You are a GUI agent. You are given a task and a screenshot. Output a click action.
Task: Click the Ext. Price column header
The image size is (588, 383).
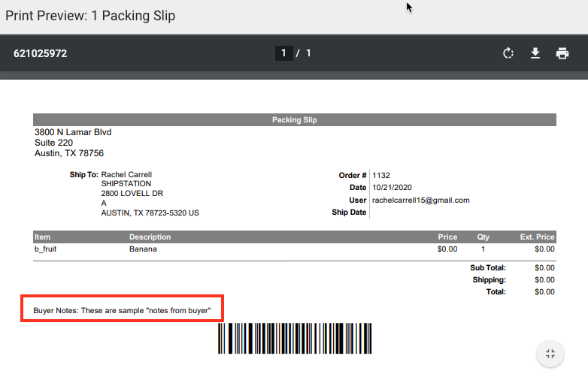tap(537, 237)
